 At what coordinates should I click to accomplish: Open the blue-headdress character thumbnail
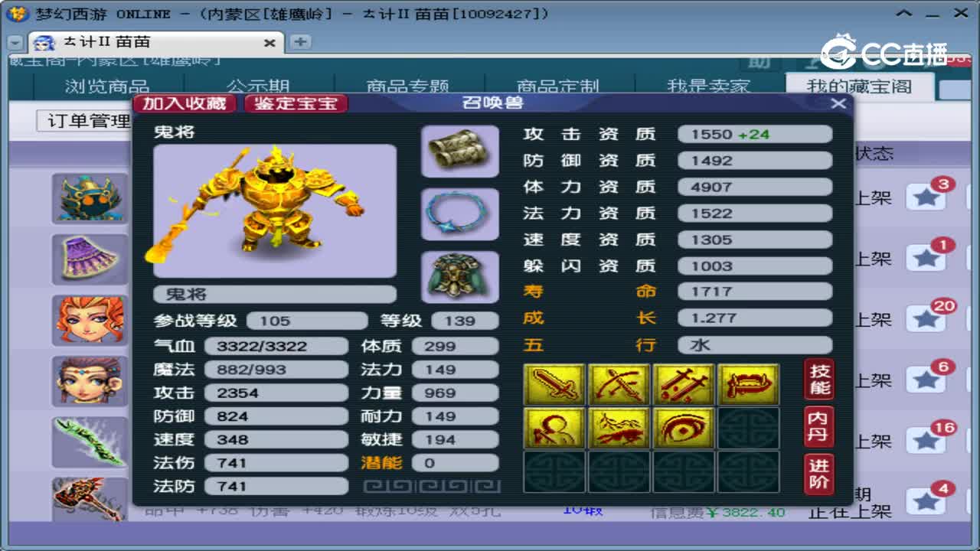point(90,380)
